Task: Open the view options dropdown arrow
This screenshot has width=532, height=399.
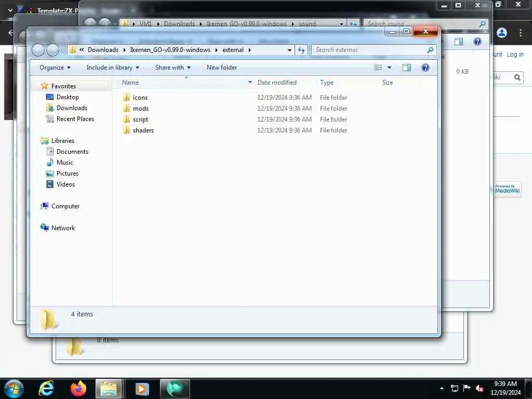Action: 390,68
